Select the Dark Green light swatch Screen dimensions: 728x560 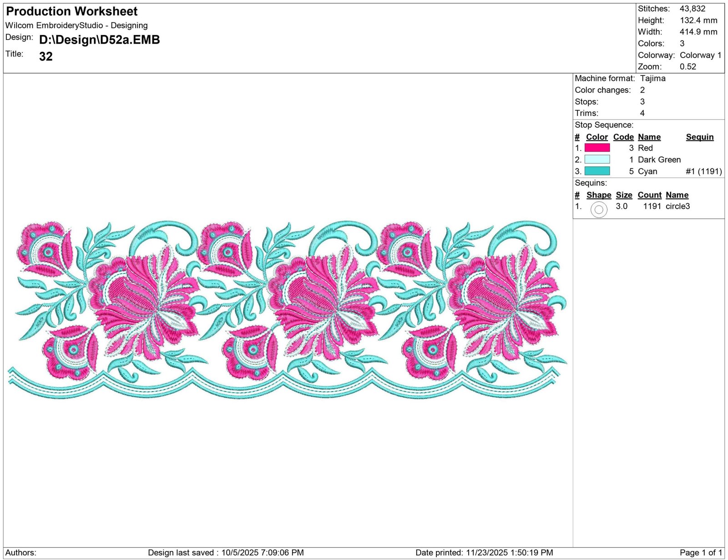[597, 160]
